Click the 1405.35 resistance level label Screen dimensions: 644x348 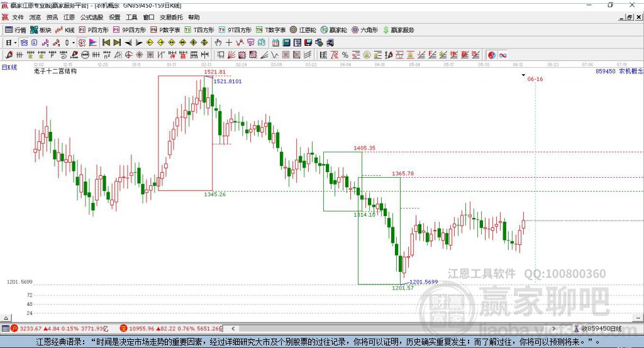coord(364,148)
